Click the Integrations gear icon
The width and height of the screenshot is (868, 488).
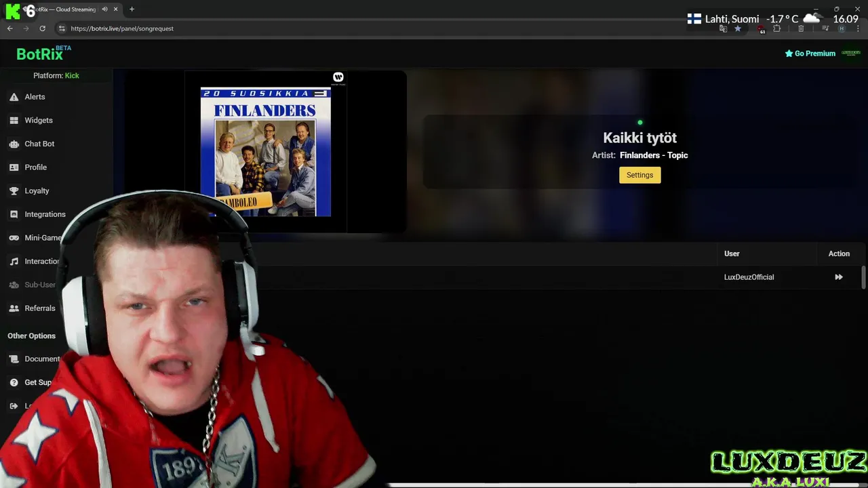point(14,214)
